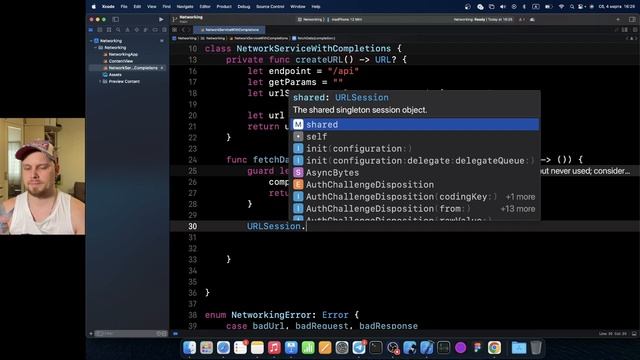Open Music in the Dock
This screenshot has width=640, height=360.
click(274, 348)
